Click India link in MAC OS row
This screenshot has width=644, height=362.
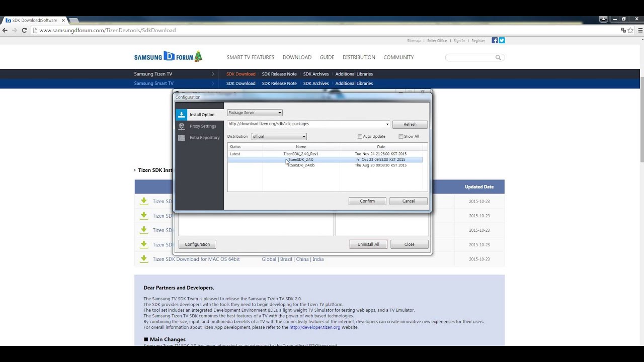point(318,259)
